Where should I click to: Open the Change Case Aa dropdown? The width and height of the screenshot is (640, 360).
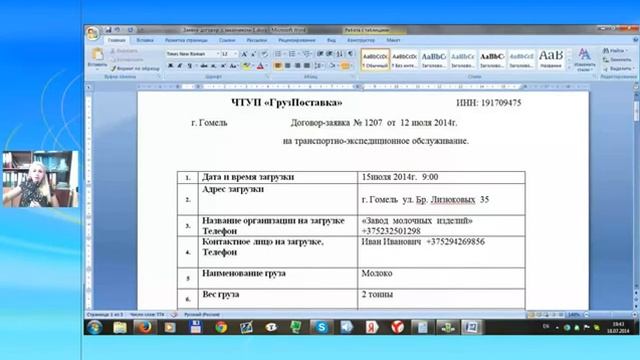(233, 66)
